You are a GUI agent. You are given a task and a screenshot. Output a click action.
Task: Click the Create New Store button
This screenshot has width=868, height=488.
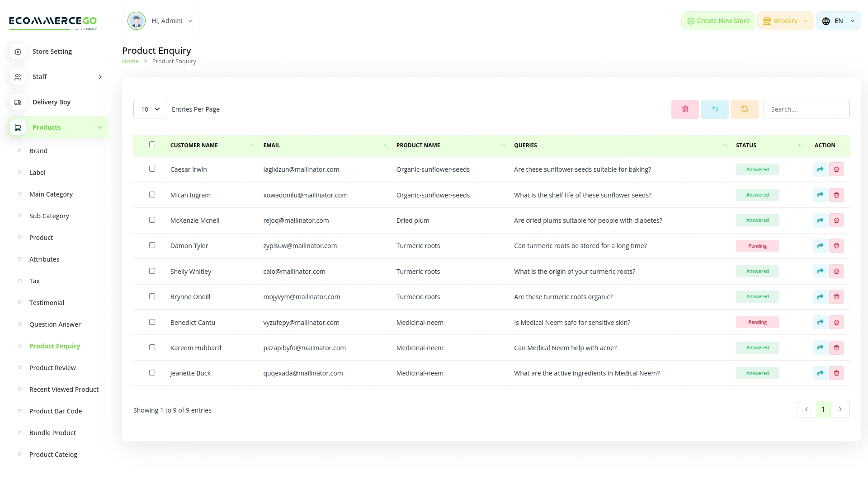point(718,20)
